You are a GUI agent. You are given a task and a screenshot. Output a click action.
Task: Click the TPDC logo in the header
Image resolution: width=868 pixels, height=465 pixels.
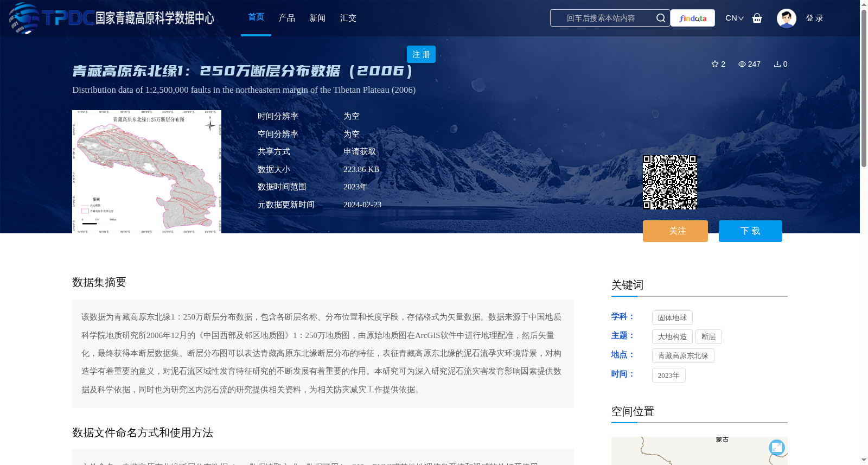(112, 18)
